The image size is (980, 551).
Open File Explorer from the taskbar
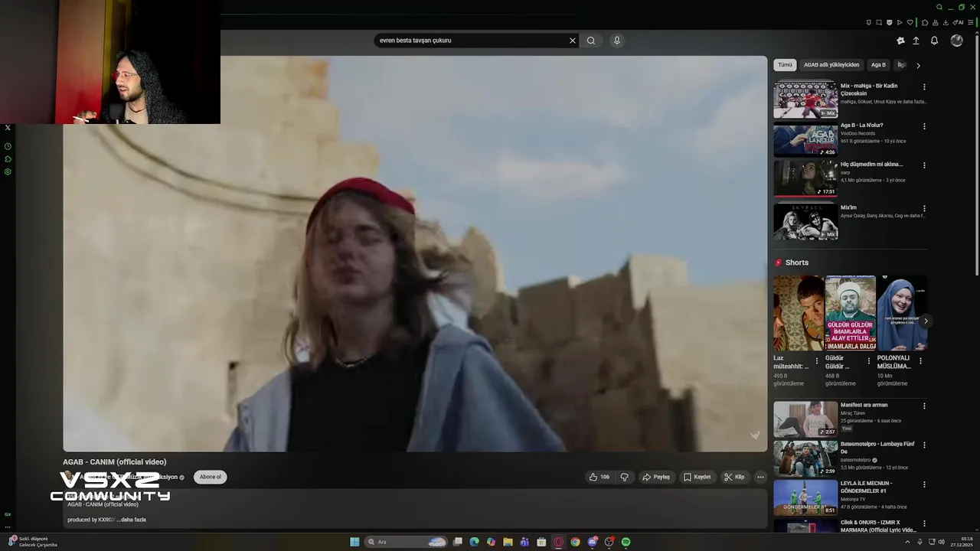508,542
